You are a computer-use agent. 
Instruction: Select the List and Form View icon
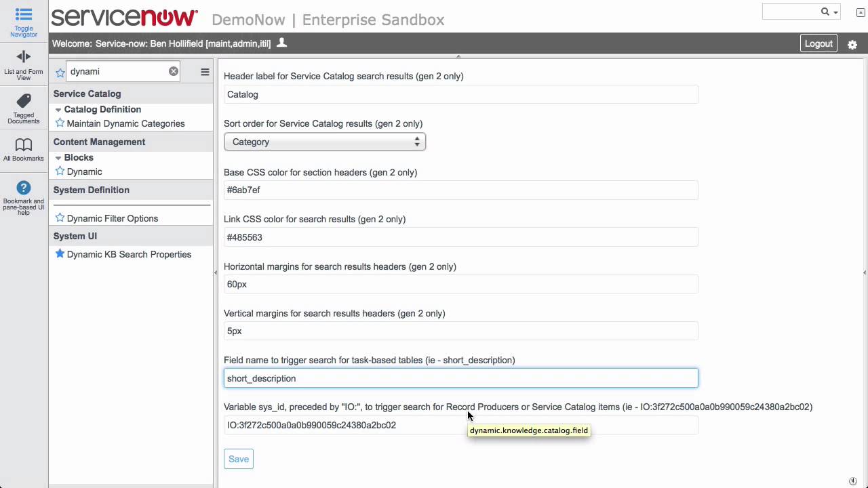click(x=23, y=58)
